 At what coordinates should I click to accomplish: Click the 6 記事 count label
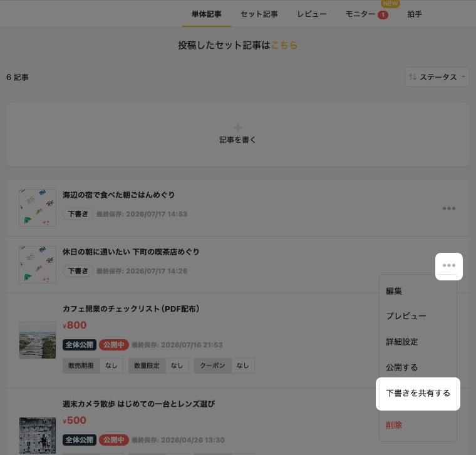click(x=18, y=78)
